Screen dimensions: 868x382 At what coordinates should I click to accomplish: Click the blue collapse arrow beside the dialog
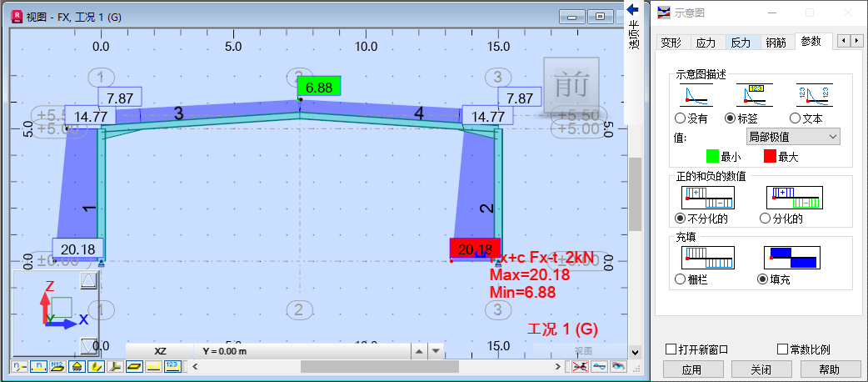(x=633, y=9)
